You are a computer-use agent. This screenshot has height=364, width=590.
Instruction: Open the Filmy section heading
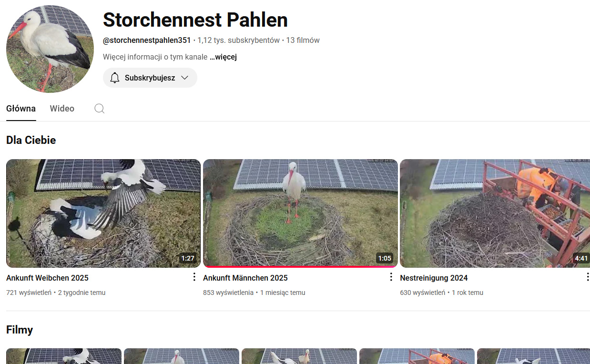[20, 330]
